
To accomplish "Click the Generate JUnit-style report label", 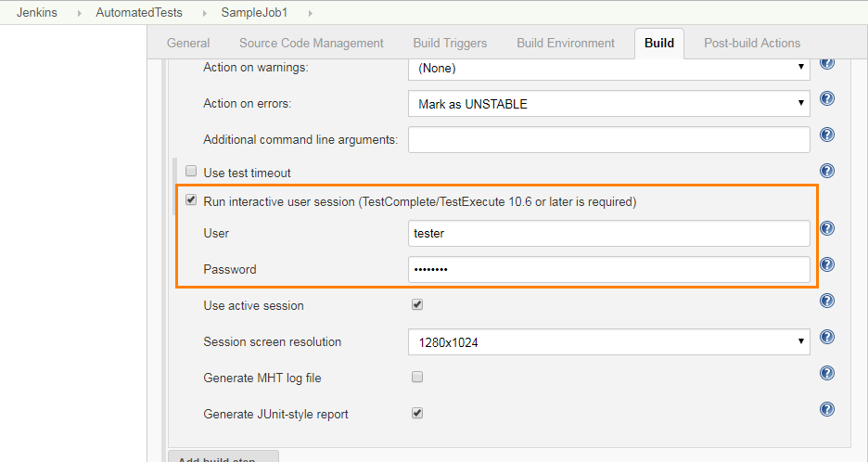I will click(275, 415).
